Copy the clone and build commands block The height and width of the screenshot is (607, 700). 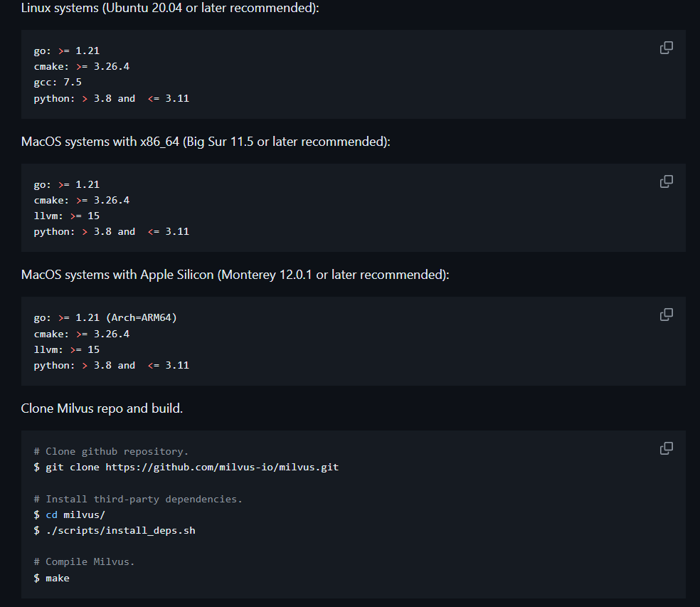point(666,448)
